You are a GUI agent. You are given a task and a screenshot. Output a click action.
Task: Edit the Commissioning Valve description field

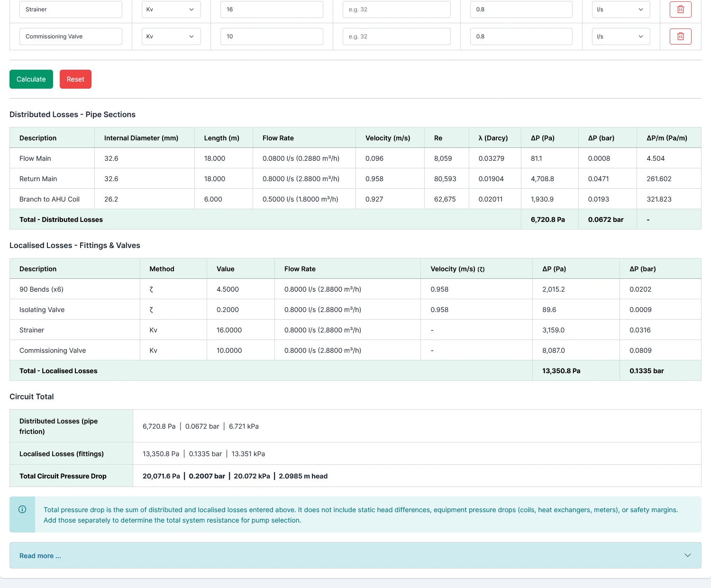click(x=71, y=37)
